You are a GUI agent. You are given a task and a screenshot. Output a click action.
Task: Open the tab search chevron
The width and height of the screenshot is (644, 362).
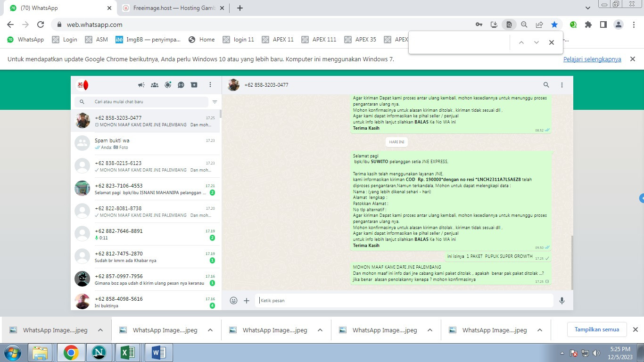pyautogui.click(x=588, y=8)
